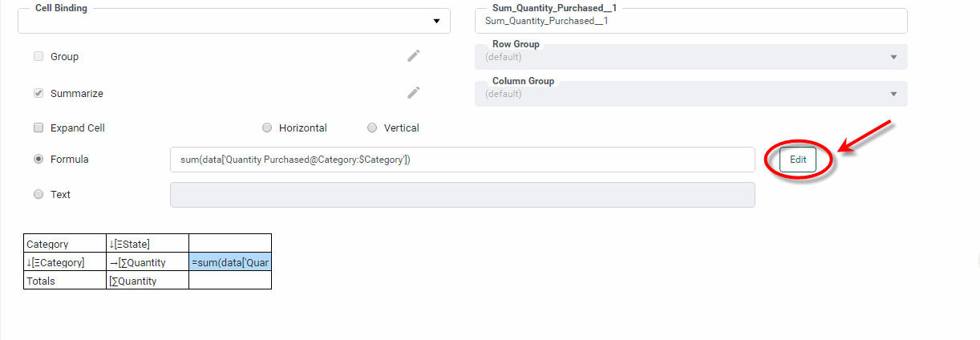The height and width of the screenshot is (340, 980).
Task: Select the State group cell in the table
Action: 148,244
